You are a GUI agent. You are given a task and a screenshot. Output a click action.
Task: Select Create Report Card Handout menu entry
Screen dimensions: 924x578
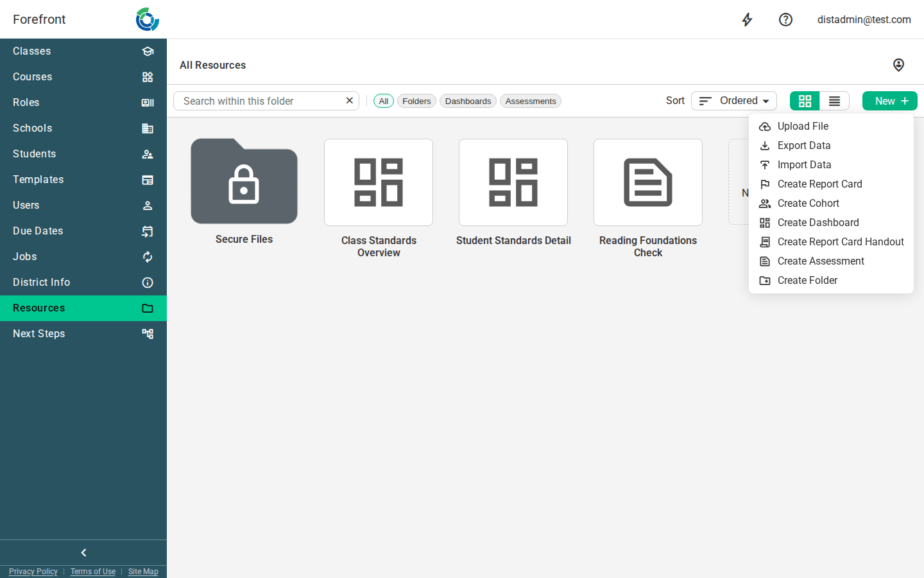click(x=831, y=242)
